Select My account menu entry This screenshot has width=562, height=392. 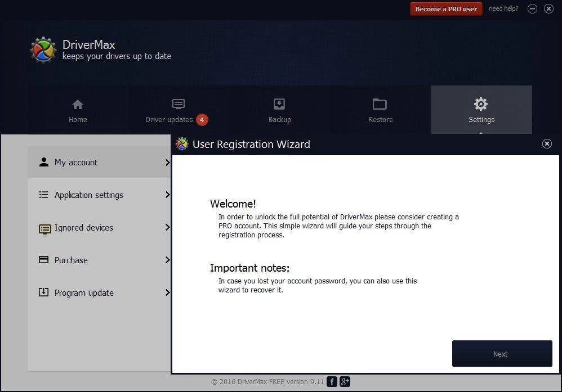99,162
